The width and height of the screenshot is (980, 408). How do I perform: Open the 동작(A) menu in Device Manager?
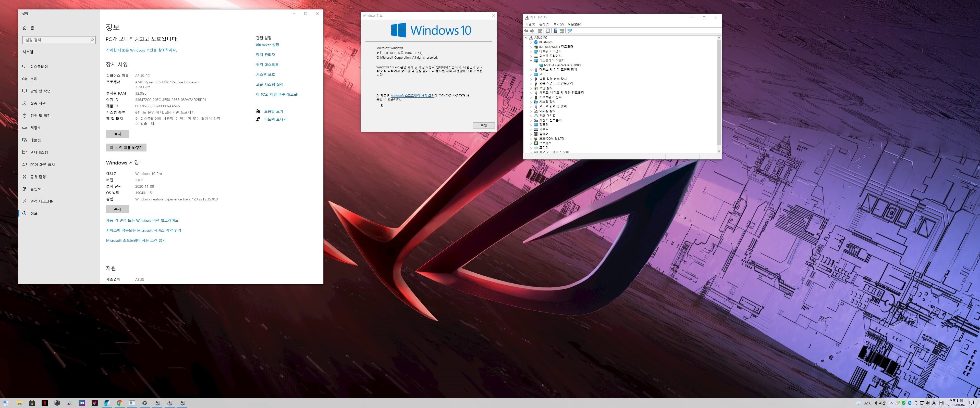pos(544,24)
